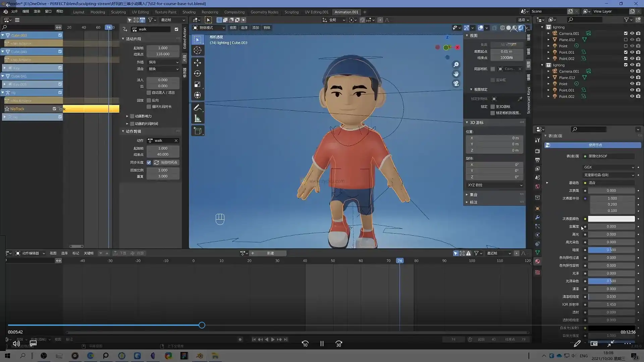Open the Extrapolation hold dropdown
Viewport: 644px width, 362px height.
tap(163, 62)
